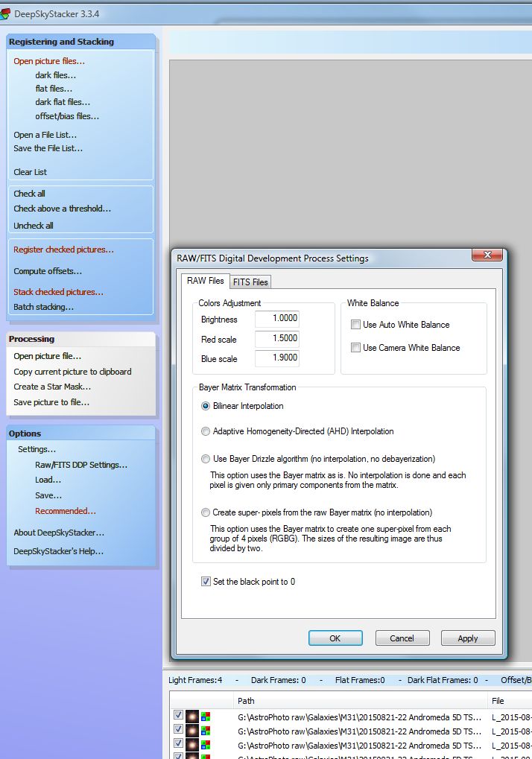This screenshot has width=532, height=759.
Task: Click the File column header
Action: (x=510, y=700)
